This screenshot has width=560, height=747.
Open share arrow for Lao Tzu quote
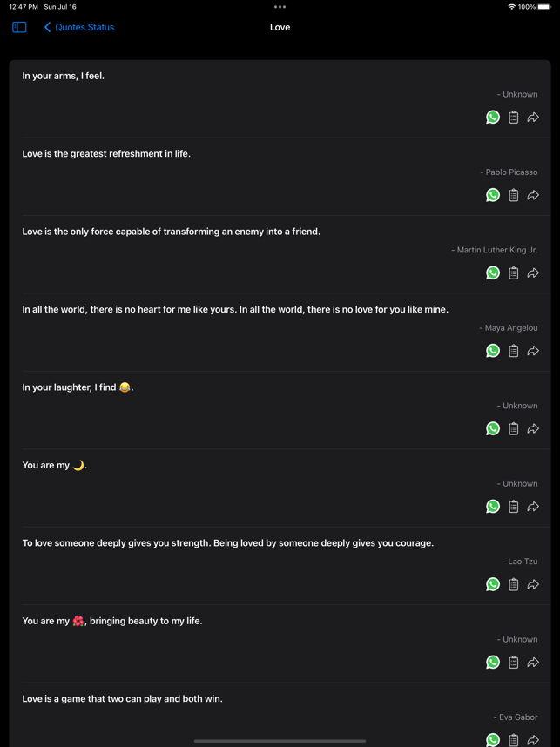[533, 584]
